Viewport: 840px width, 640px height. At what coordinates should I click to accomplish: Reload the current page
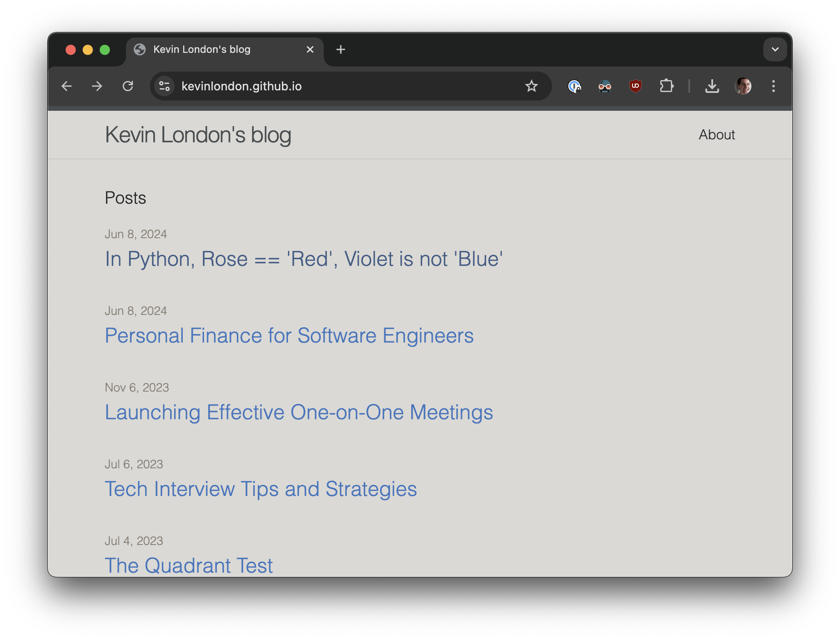pyautogui.click(x=128, y=86)
